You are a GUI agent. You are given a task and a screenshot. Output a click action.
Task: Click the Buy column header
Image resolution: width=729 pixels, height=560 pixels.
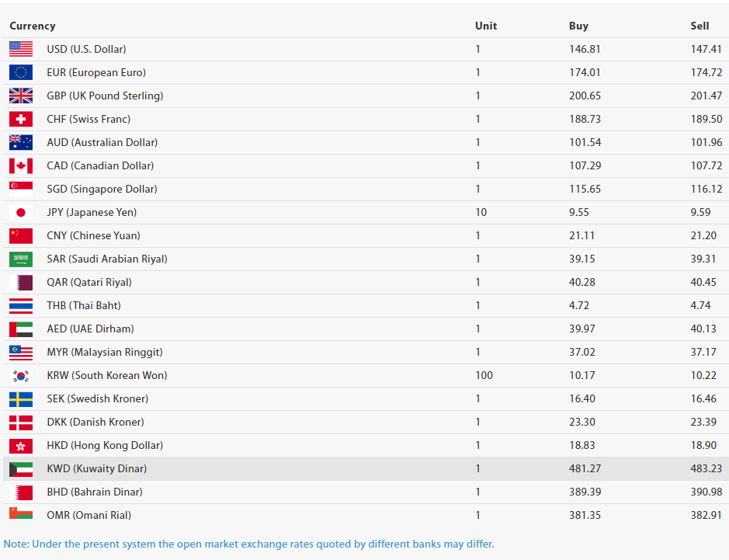(578, 26)
